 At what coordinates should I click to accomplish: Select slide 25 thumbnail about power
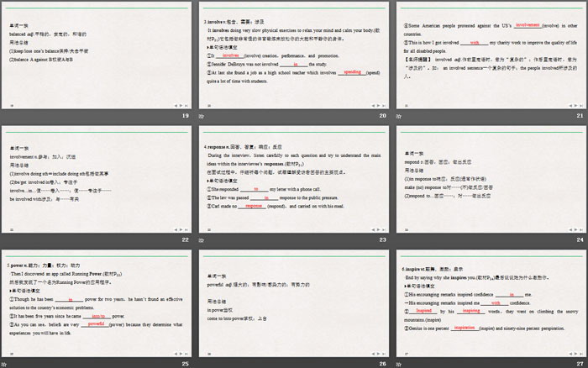(97, 303)
